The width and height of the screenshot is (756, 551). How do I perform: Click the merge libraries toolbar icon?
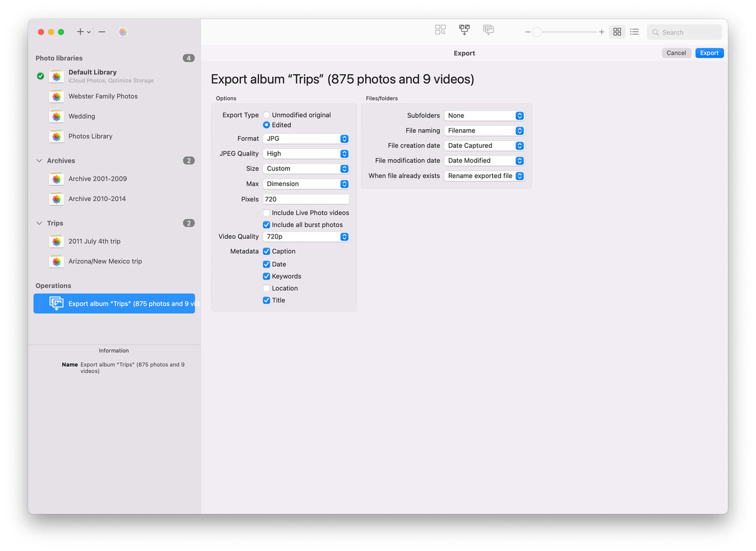tap(464, 30)
